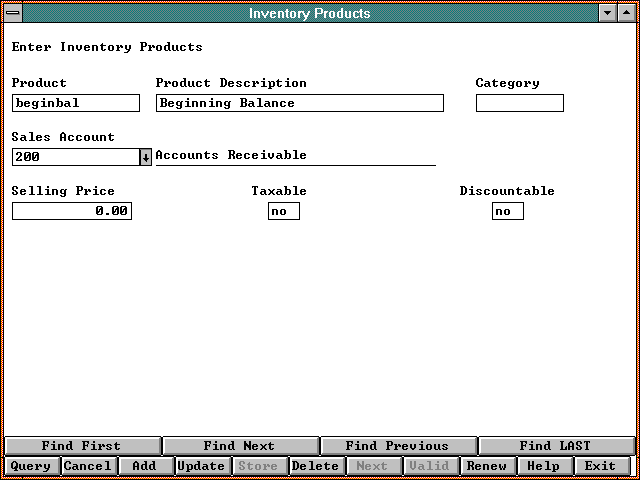
Task: Expand the Sales Account dropdown arrow
Action: 145,157
